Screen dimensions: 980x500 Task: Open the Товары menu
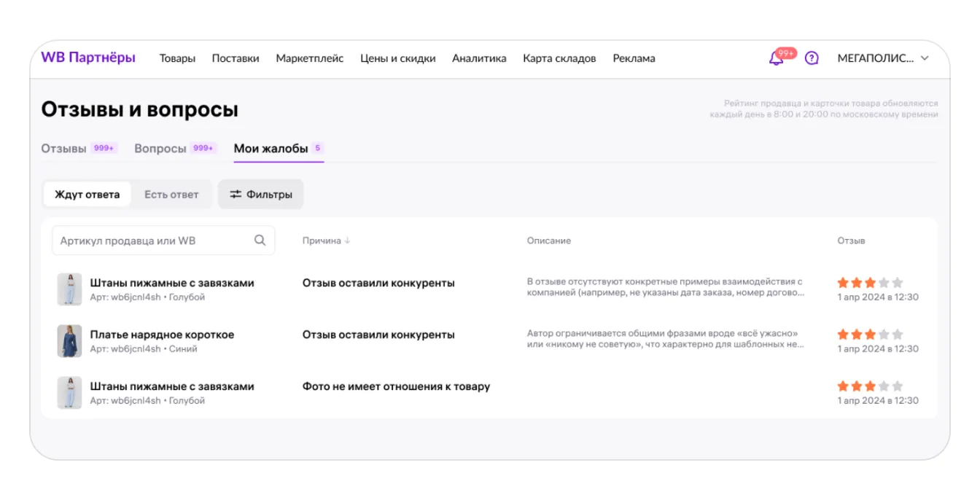177,58
